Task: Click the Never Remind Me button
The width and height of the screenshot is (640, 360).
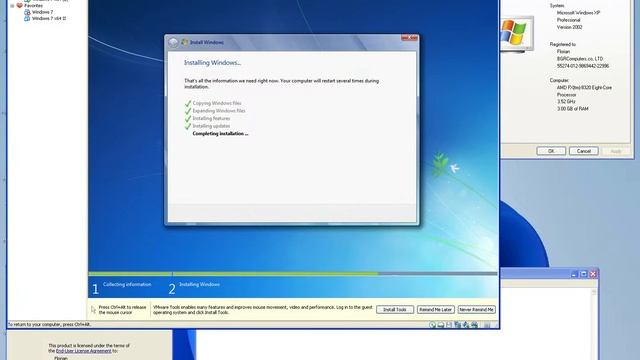Action: coord(476,310)
